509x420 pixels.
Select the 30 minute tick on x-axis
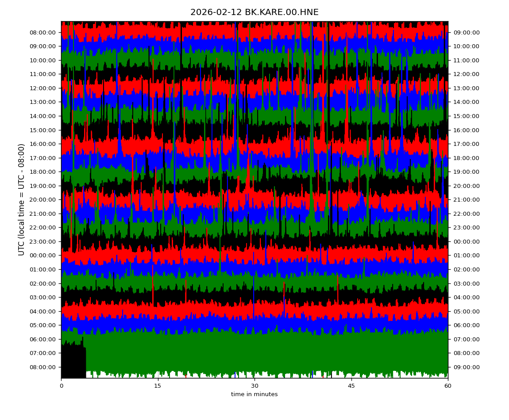pyautogui.click(x=254, y=386)
